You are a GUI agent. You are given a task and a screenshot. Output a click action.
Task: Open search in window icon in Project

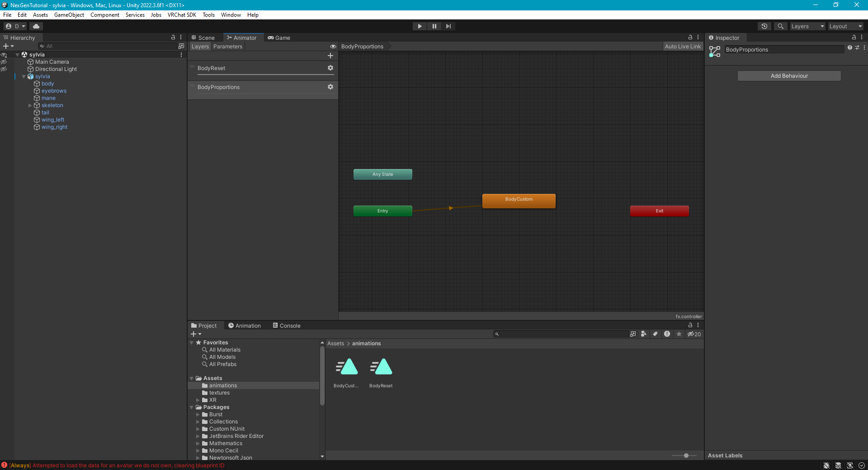pos(633,334)
